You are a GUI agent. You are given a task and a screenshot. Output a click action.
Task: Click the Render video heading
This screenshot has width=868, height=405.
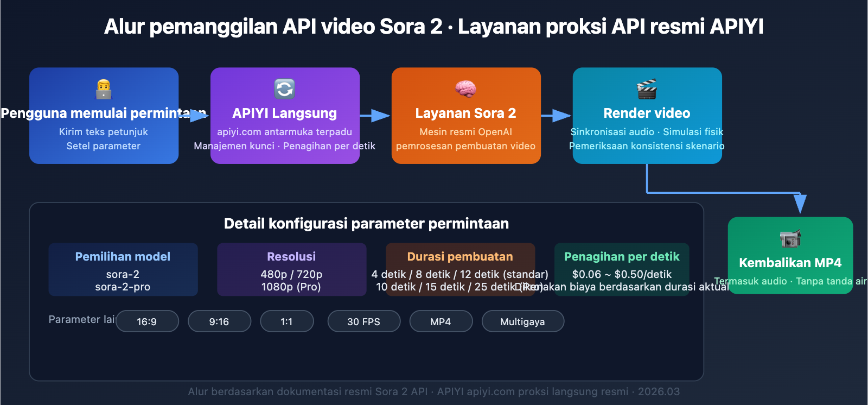tap(647, 113)
